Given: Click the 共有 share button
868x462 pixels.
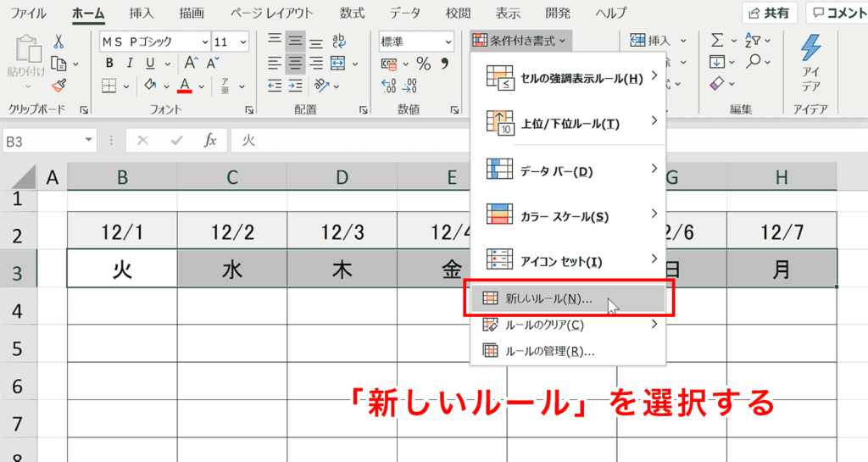Looking at the screenshot, I should click(770, 13).
